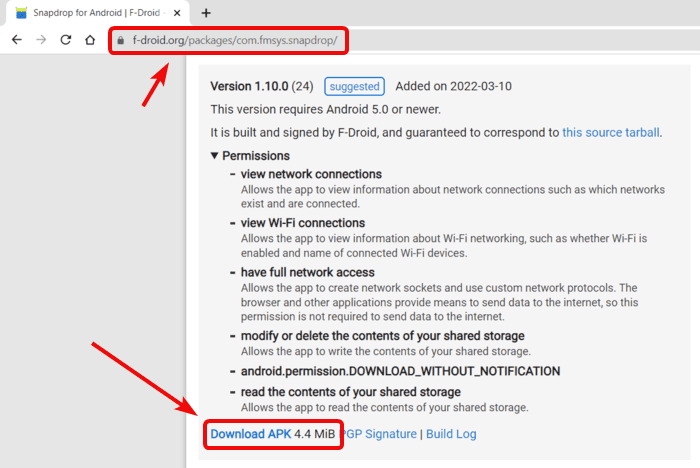Screen dimensions: 700x468
Task: Reload the page with refresh icon
Action: coord(66,40)
